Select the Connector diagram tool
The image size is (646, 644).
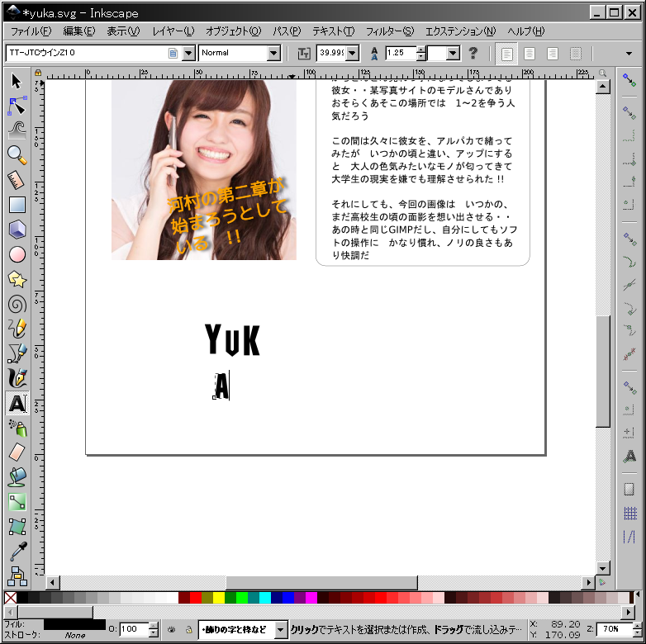coord(17,575)
